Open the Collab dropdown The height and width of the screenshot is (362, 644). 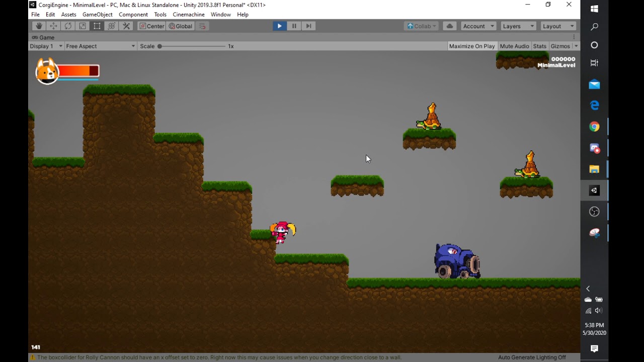pyautogui.click(x=421, y=26)
